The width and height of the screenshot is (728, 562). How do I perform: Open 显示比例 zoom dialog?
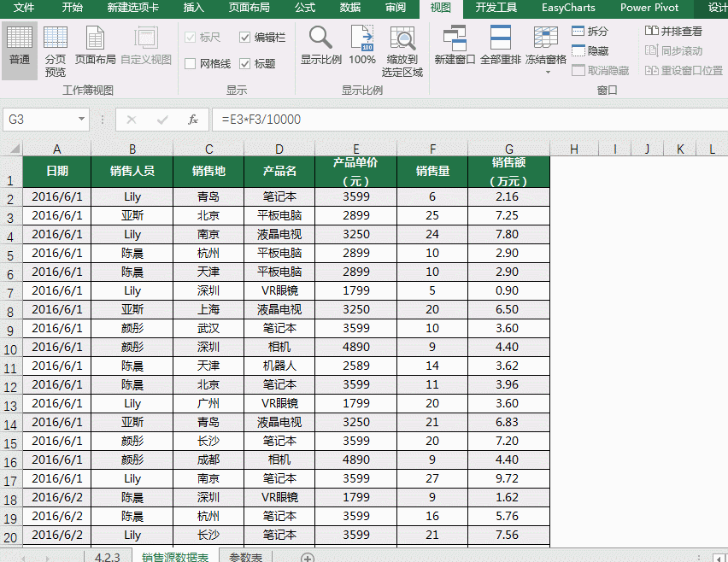click(x=320, y=47)
